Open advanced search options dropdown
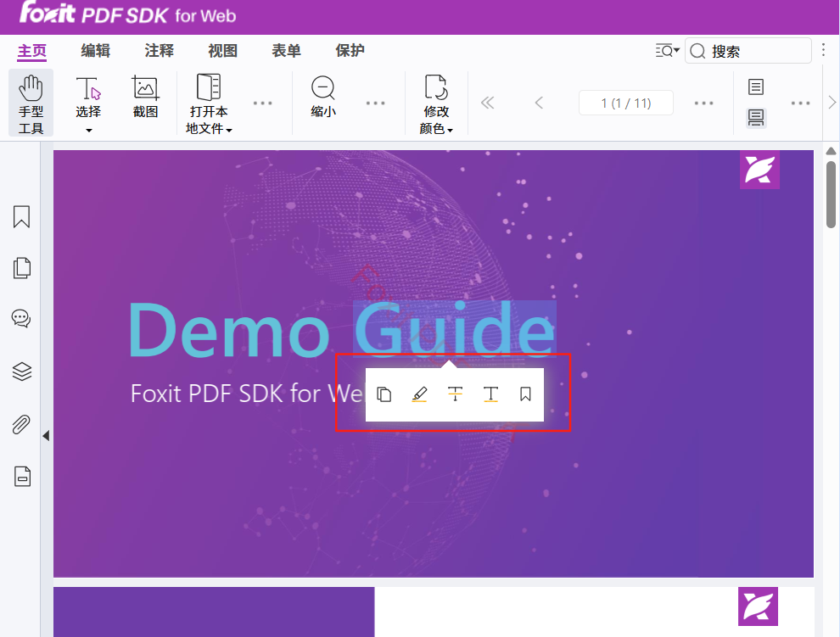 point(668,51)
